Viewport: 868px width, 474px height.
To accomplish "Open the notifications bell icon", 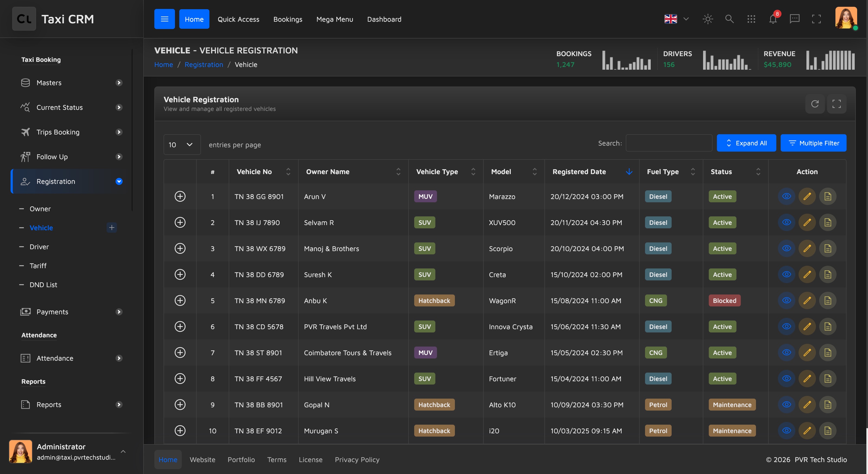I will coord(773,19).
